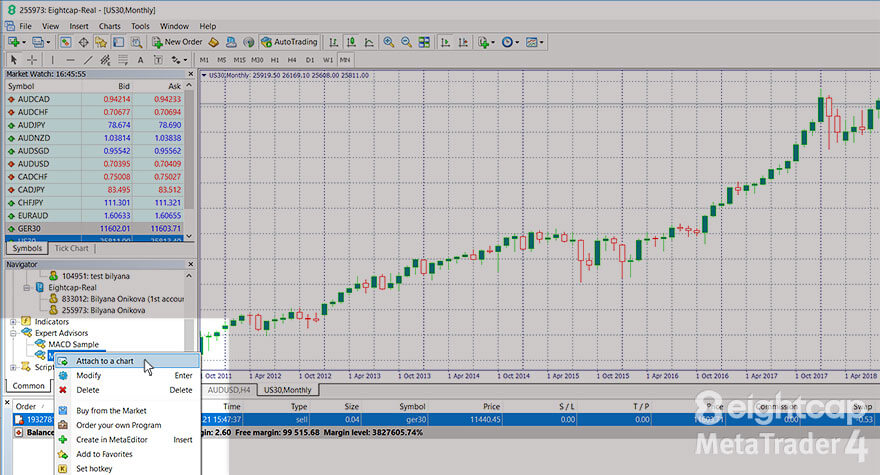Open the Indicators dropdown arrow
Viewport: 880px width, 475px height.
coord(493,43)
